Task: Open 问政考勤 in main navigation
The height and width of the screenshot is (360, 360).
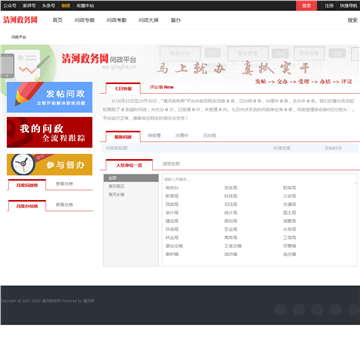Action: coord(116,20)
